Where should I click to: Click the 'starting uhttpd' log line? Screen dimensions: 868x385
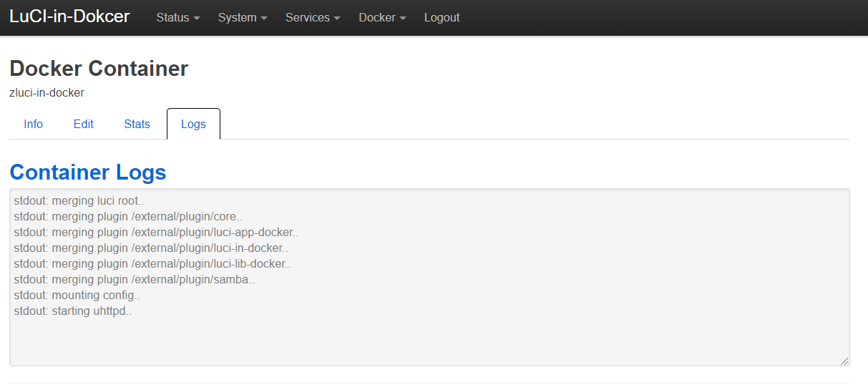[x=73, y=311]
